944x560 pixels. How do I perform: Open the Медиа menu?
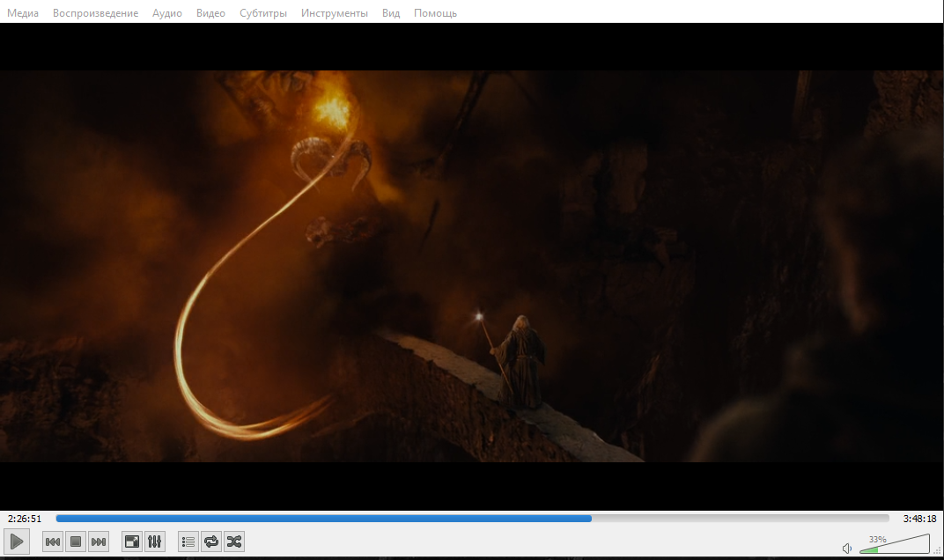coord(23,12)
